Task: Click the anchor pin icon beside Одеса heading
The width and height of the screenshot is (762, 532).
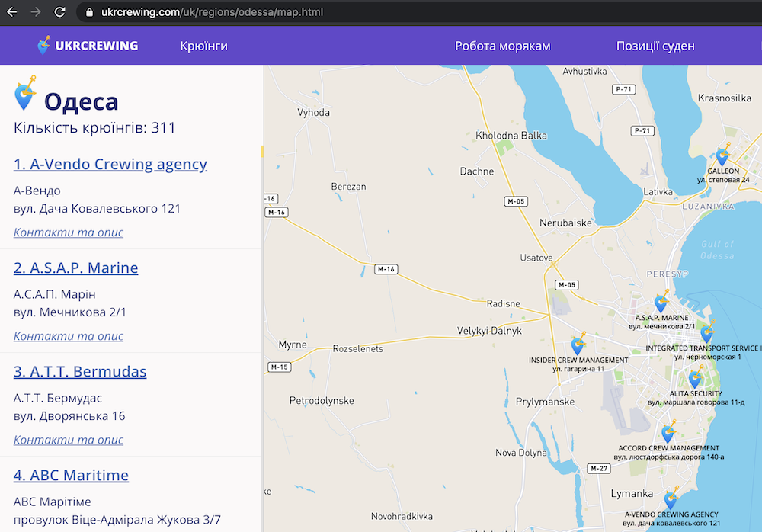Action: (x=25, y=93)
